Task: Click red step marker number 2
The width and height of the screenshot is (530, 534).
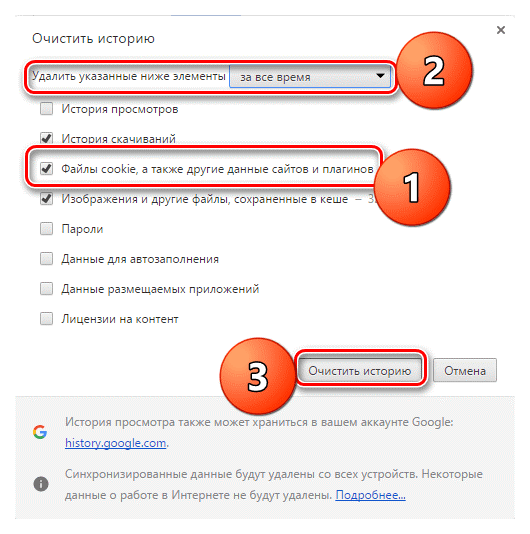Action: [434, 70]
